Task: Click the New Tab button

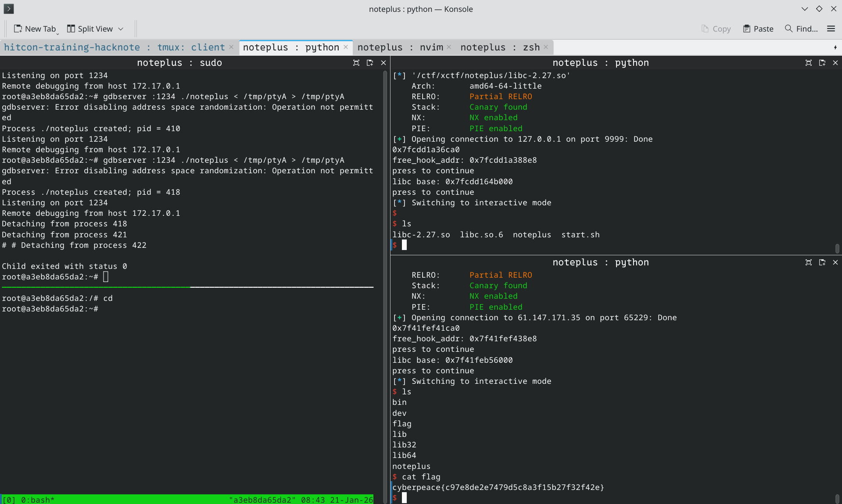Action: [35, 29]
